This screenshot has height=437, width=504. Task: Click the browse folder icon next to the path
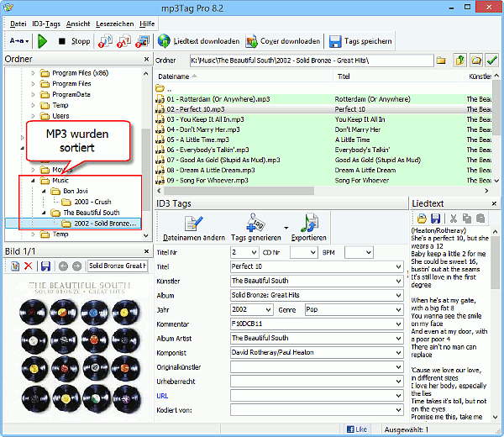pyautogui.click(x=441, y=61)
